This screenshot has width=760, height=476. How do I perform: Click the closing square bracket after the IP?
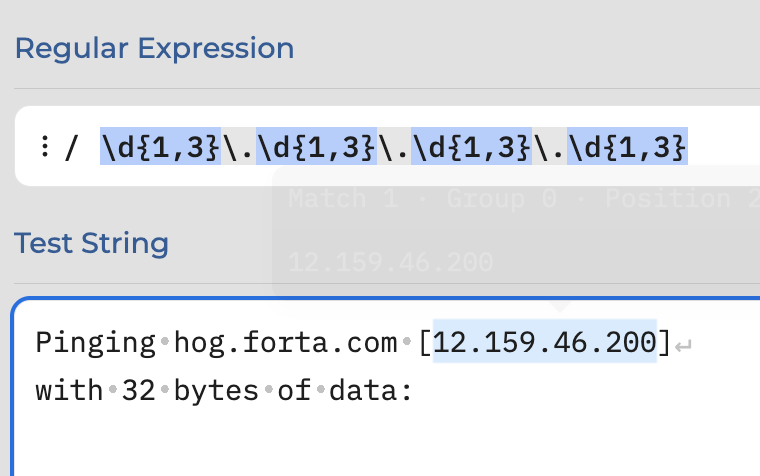tap(665, 342)
